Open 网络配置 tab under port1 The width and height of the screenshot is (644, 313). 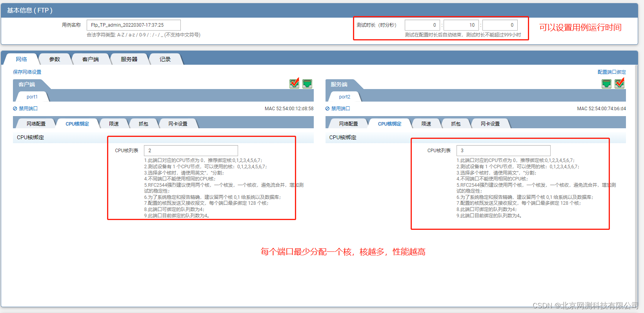click(36, 124)
